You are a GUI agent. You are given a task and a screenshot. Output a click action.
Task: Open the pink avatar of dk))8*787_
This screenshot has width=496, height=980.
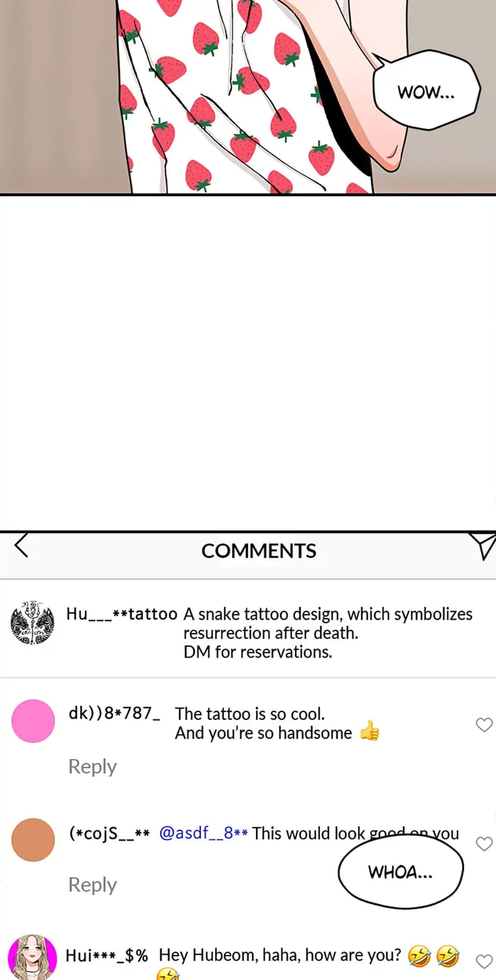(33, 721)
